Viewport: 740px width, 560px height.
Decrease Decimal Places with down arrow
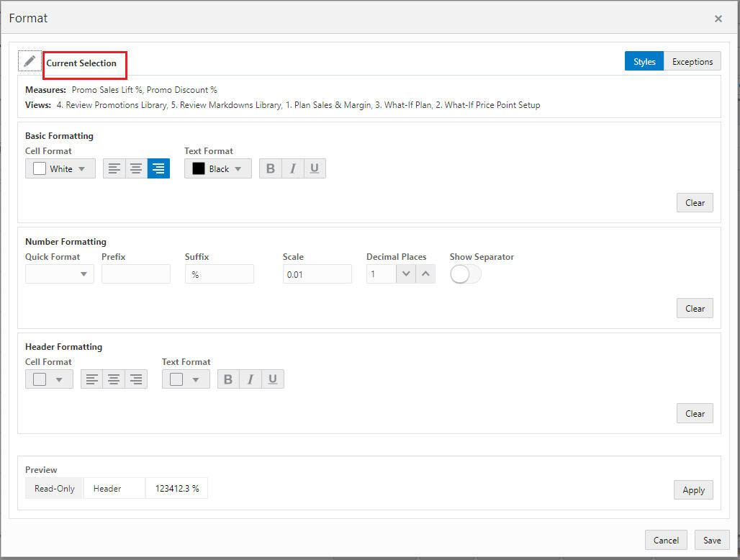coord(406,274)
